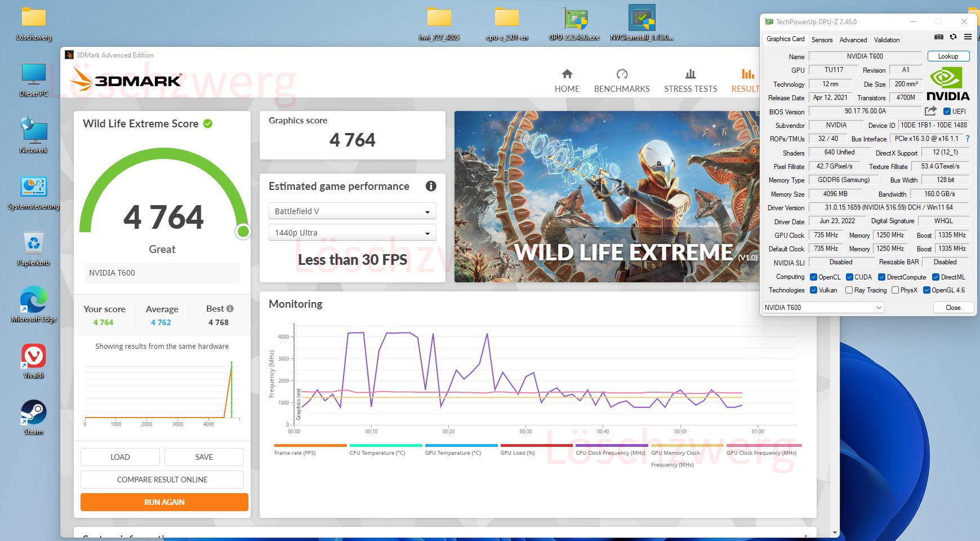Refresh GPU-Z data with the refresh icon

953,37
